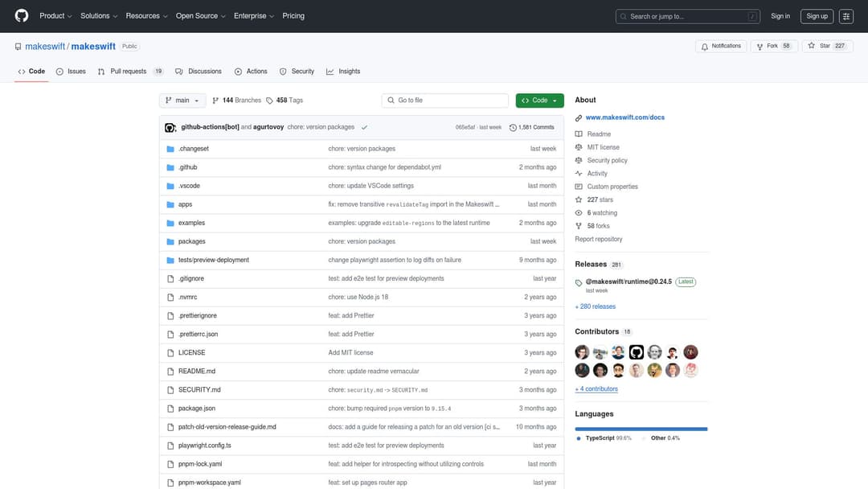The width and height of the screenshot is (868, 489).
Task: View the + 280 releases link
Action: click(595, 306)
